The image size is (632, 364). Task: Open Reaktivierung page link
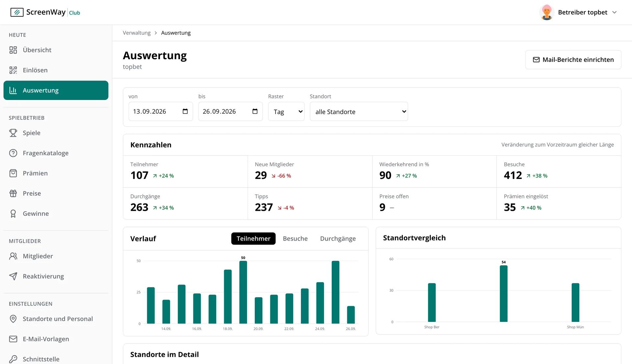tap(56, 276)
